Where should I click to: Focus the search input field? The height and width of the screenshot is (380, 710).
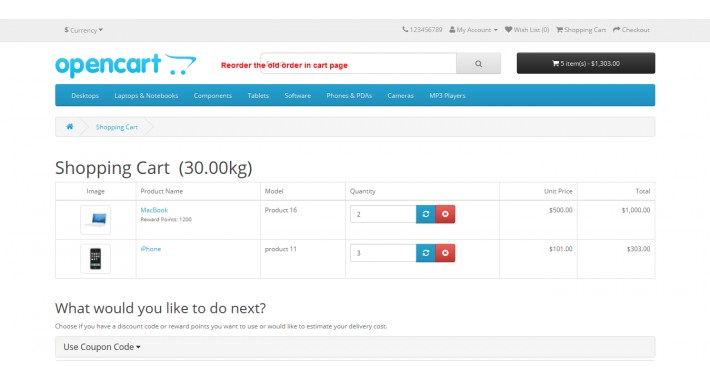coord(358,63)
